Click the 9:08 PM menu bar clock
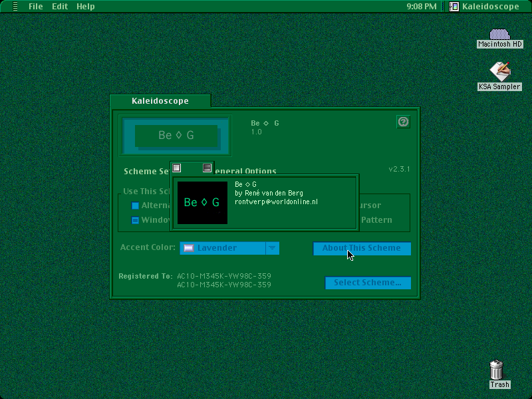Image resolution: width=532 pixels, height=399 pixels. pyautogui.click(x=422, y=7)
